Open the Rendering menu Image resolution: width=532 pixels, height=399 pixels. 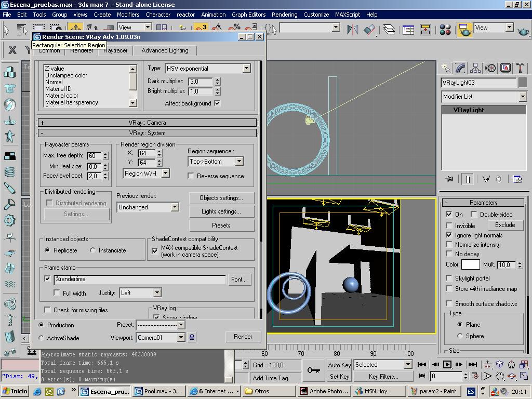point(284,15)
